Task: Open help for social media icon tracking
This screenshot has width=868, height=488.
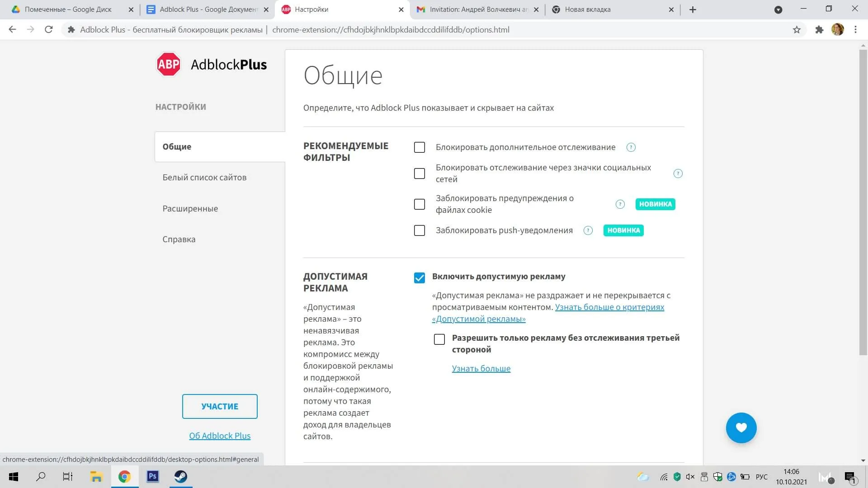Action: pyautogui.click(x=678, y=174)
